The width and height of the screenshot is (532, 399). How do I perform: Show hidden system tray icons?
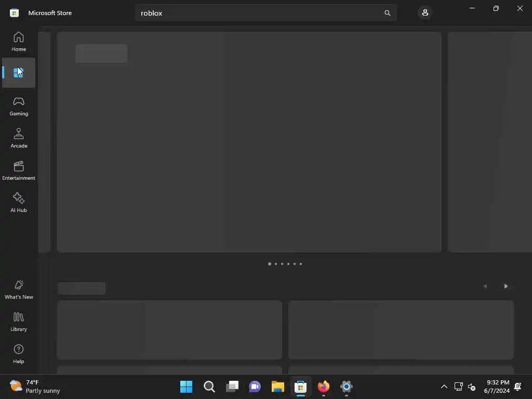444,387
